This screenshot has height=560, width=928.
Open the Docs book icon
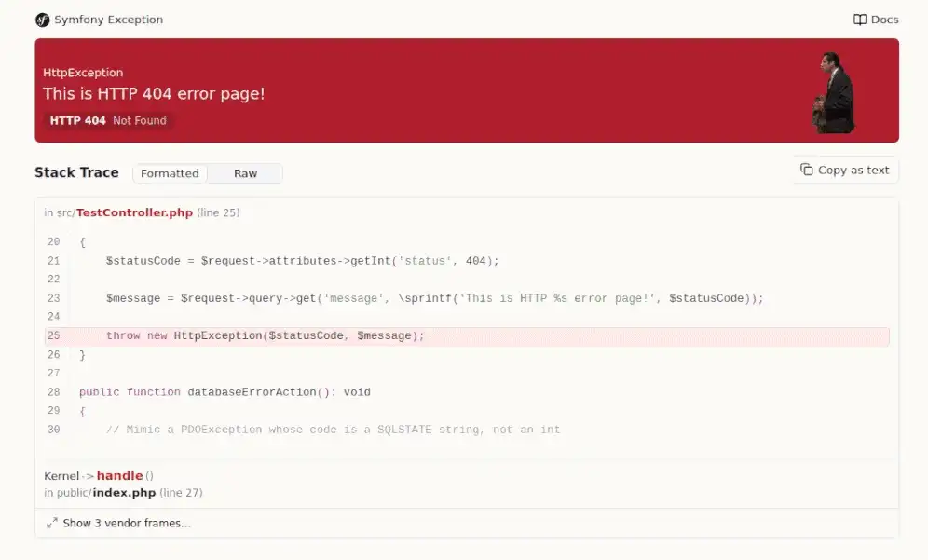[860, 20]
